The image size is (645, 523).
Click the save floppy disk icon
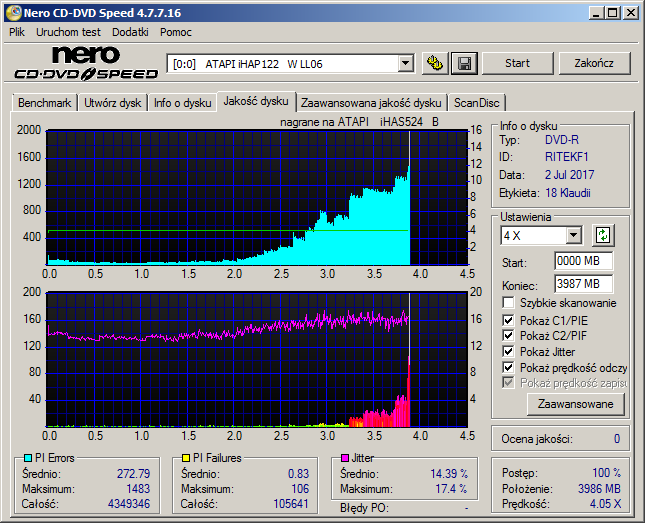464,63
